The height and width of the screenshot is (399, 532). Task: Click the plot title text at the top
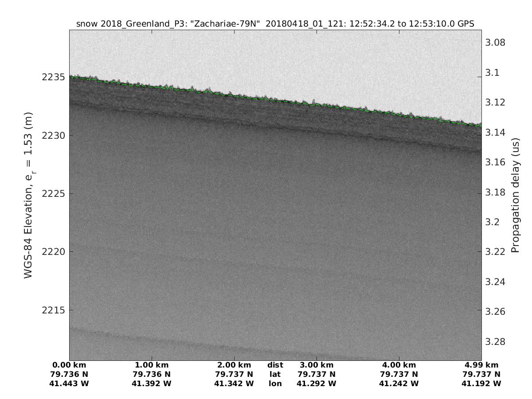275,24
